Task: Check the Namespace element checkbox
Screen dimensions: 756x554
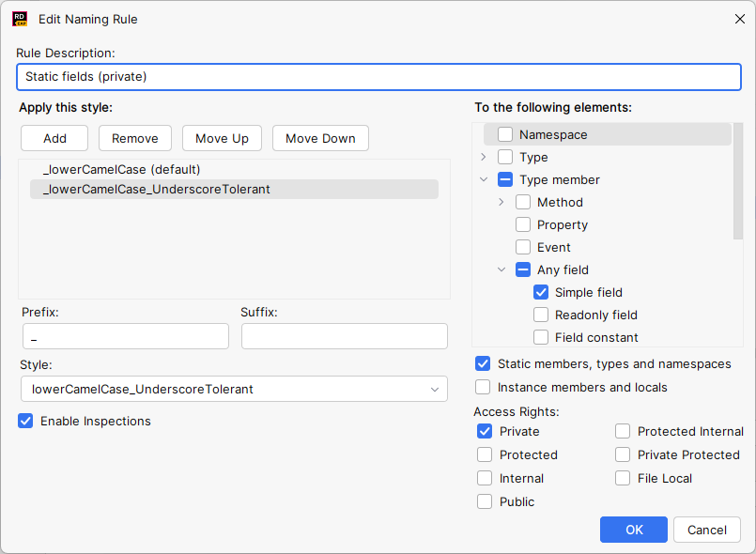Action: pos(503,134)
